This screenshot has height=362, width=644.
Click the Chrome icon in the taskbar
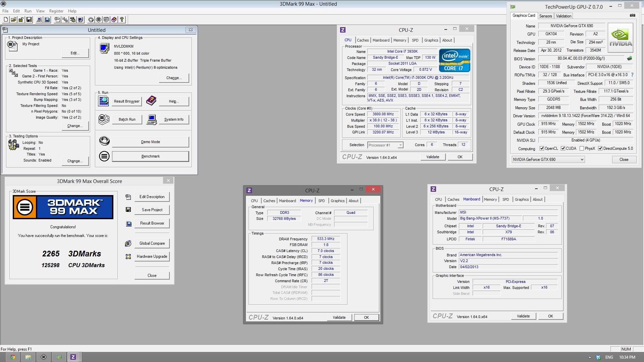[x=13, y=357]
